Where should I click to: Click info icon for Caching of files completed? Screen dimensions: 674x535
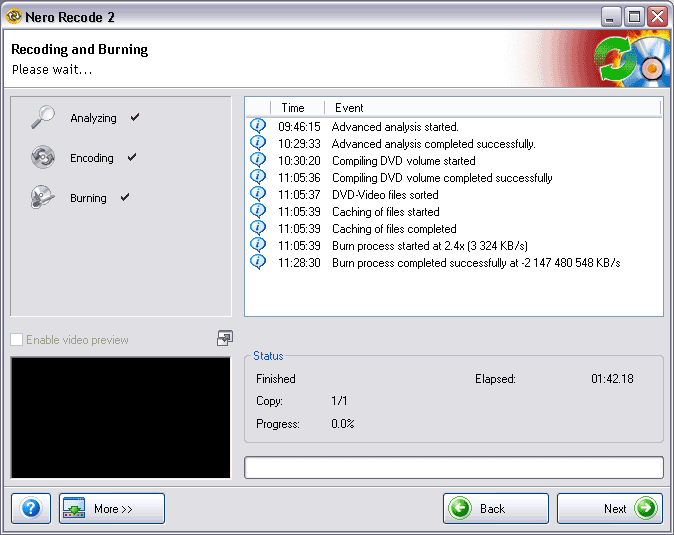click(x=258, y=228)
